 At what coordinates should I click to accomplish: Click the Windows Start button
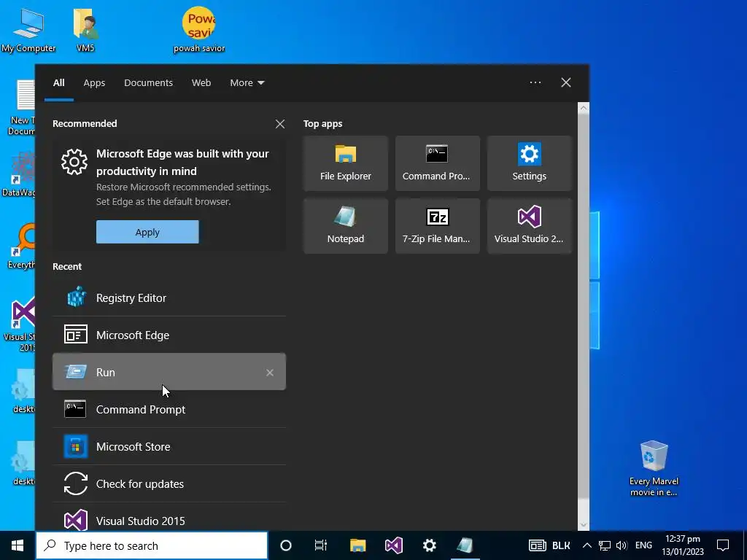point(18,545)
